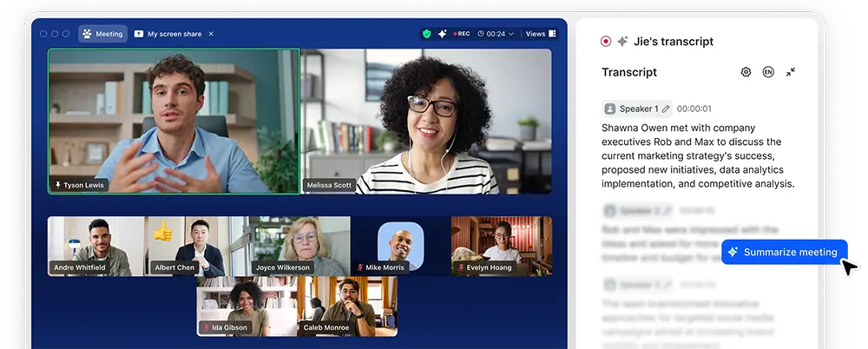Image resolution: width=868 pixels, height=349 pixels.
Task: Click the REC recording indicator
Action: click(460, 34)
